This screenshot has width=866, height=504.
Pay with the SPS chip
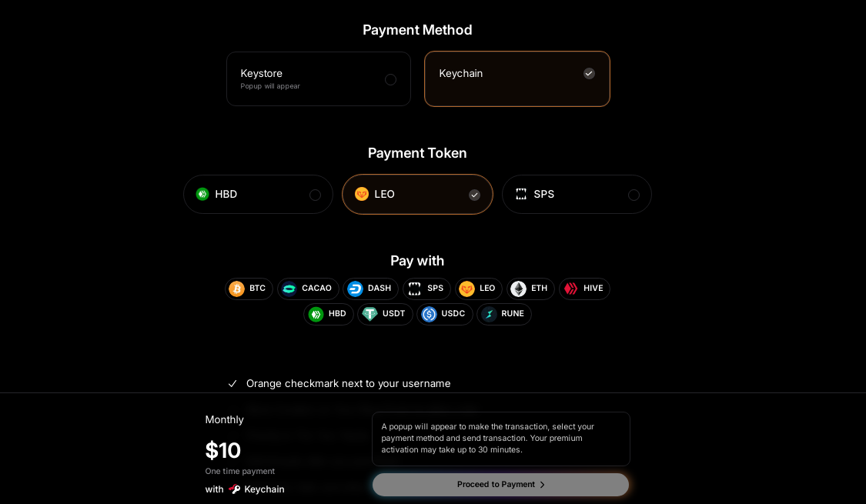tap(426, 289)
